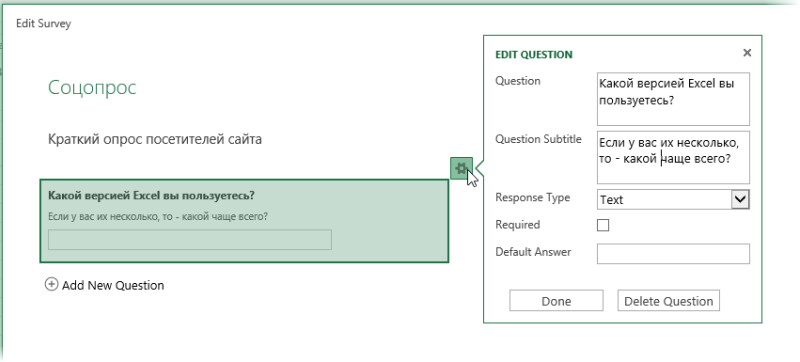Screen dimensions: 800x362
Task: Click the Add New Question link
Action: click(113, 285)
